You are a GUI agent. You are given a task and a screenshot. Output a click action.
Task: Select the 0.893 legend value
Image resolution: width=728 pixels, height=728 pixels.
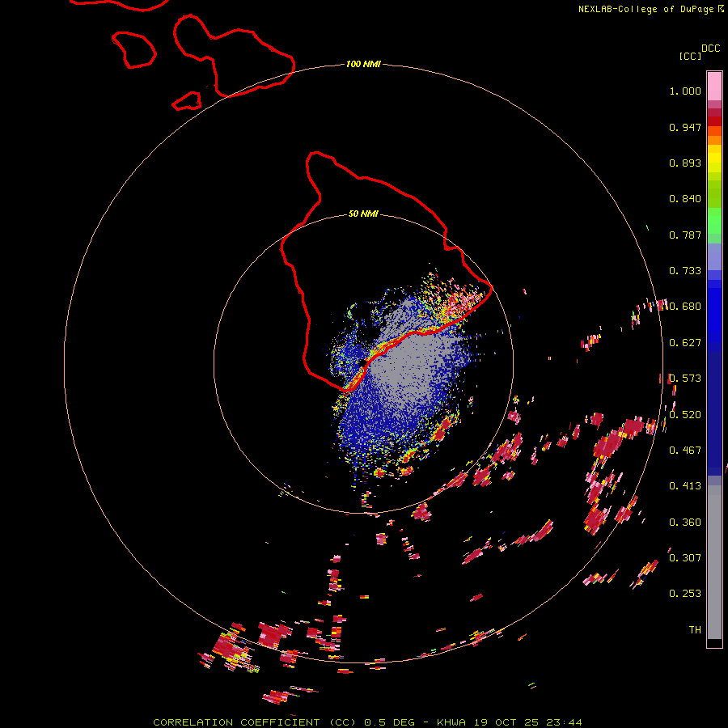(685, 163)
